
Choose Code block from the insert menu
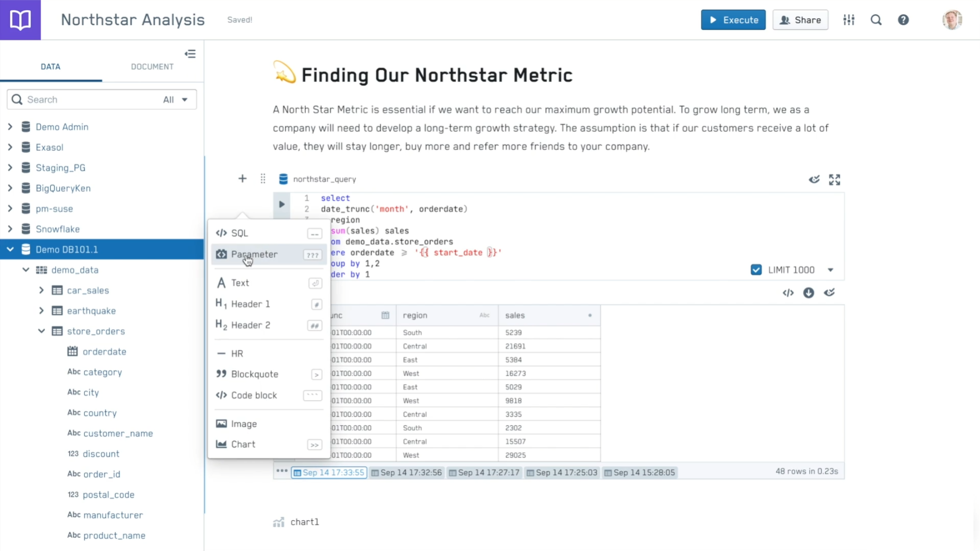pyautogui.click(x=269, y=395)
